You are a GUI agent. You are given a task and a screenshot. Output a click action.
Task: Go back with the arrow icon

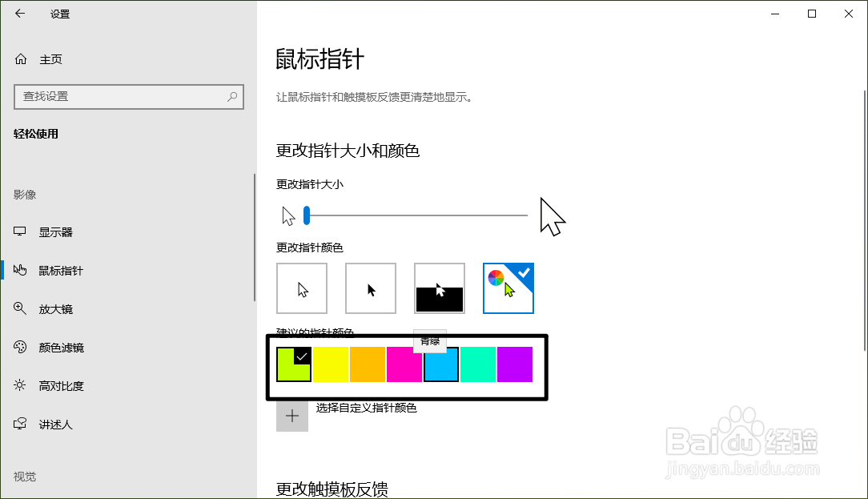coord(21,14)
